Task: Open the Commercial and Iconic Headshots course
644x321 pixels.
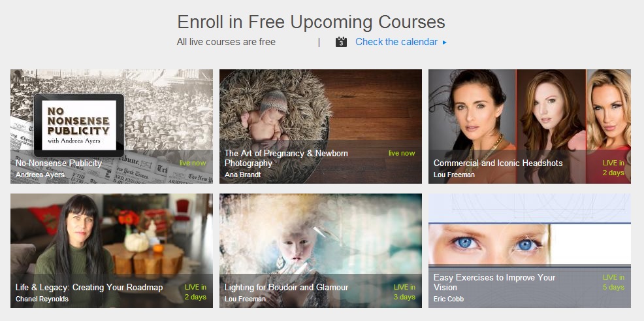Action: click(530, 126)
